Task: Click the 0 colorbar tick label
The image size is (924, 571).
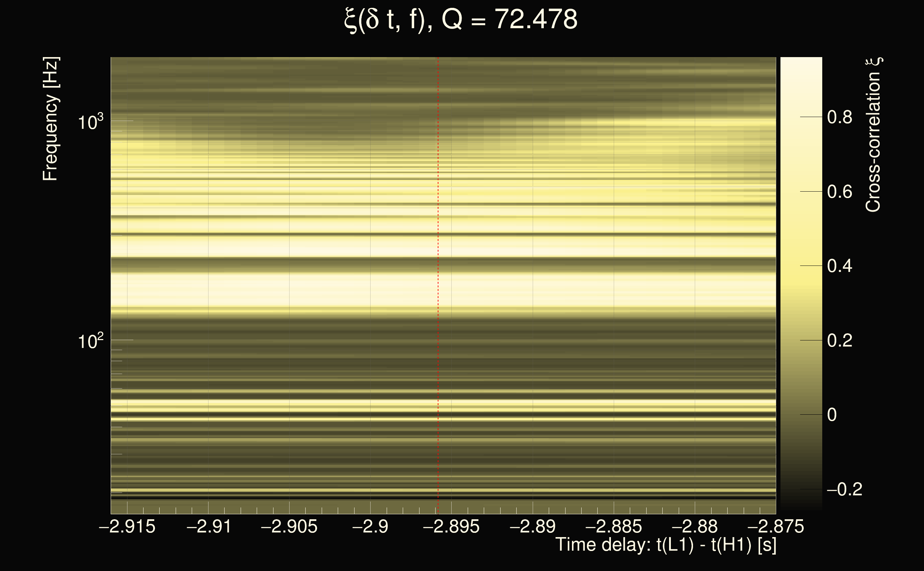Action: pos(832,415)
